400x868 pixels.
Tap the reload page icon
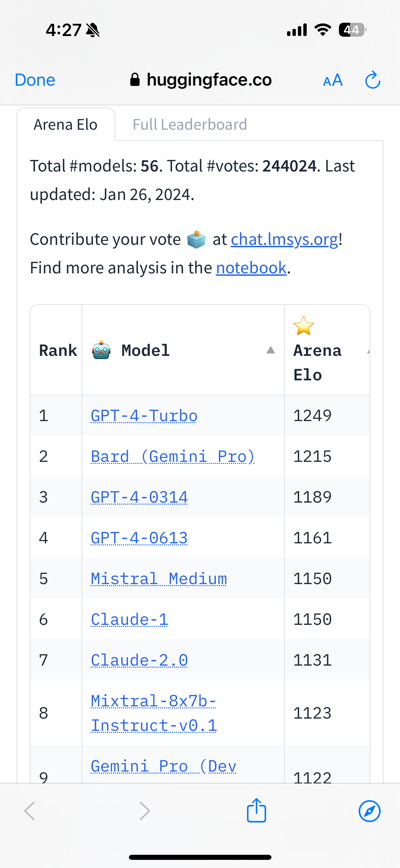(x=373, y=80)
